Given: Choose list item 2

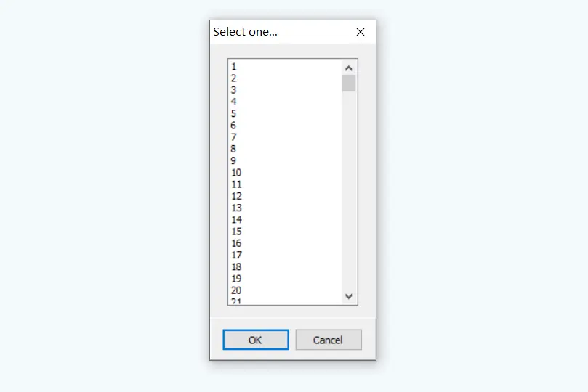Looking at the screenshot, I should [x=234, y=78].
